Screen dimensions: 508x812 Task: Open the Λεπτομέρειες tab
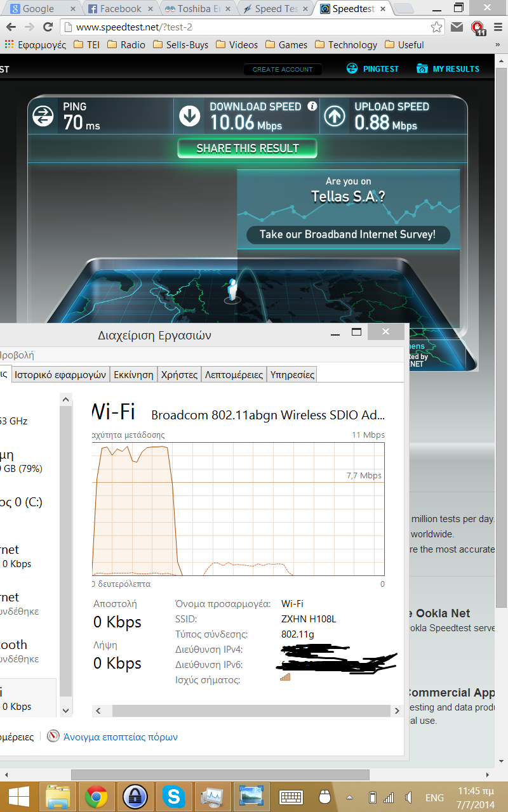tap(234, 374)
